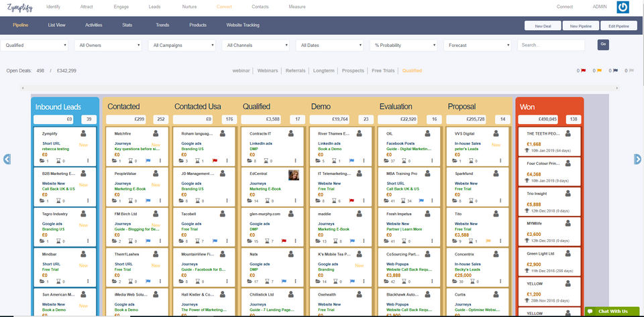Click grey flag filter counter

(629, 70)
